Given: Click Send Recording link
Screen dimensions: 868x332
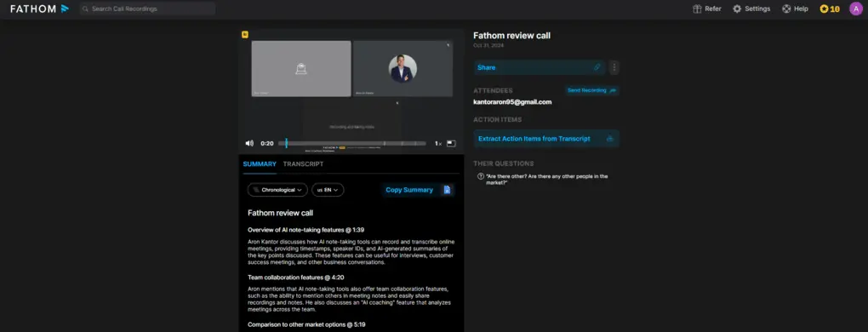Looking at the screenshot, I should click(591, 90).
